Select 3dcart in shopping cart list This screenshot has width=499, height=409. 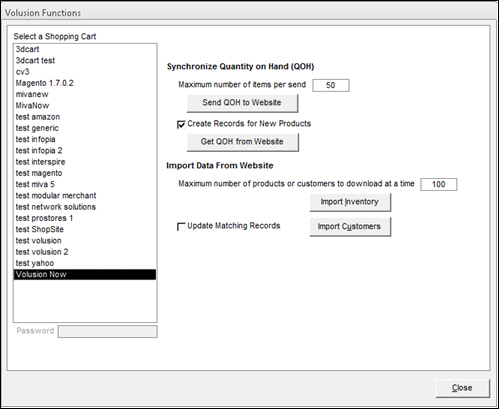85,49
